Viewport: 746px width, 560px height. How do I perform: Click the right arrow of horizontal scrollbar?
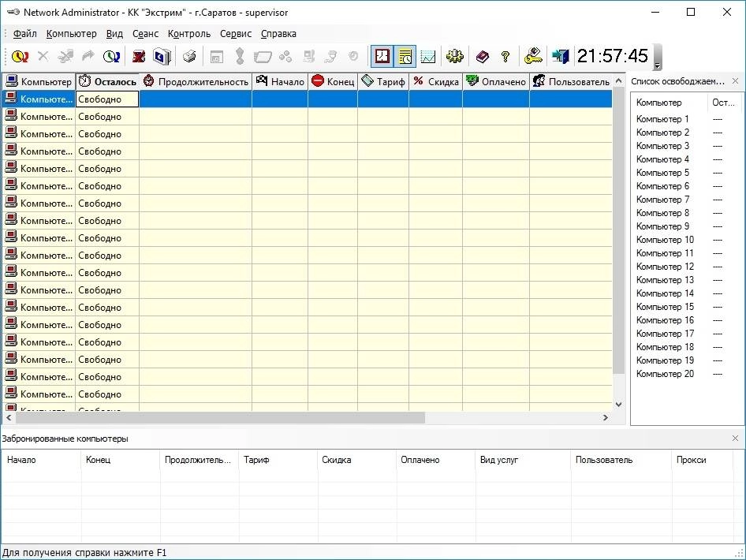point(605,417)
